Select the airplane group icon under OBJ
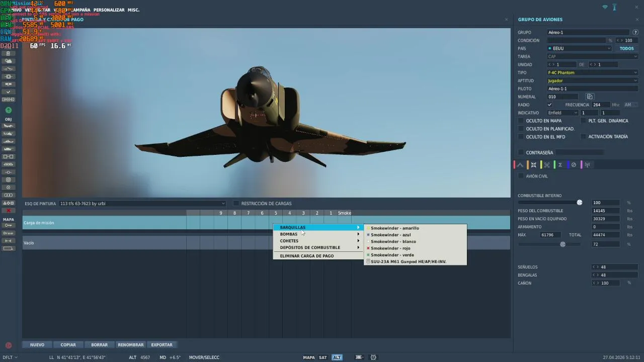The height and width of the screenshot is (362, 644). tap(8, 126)
